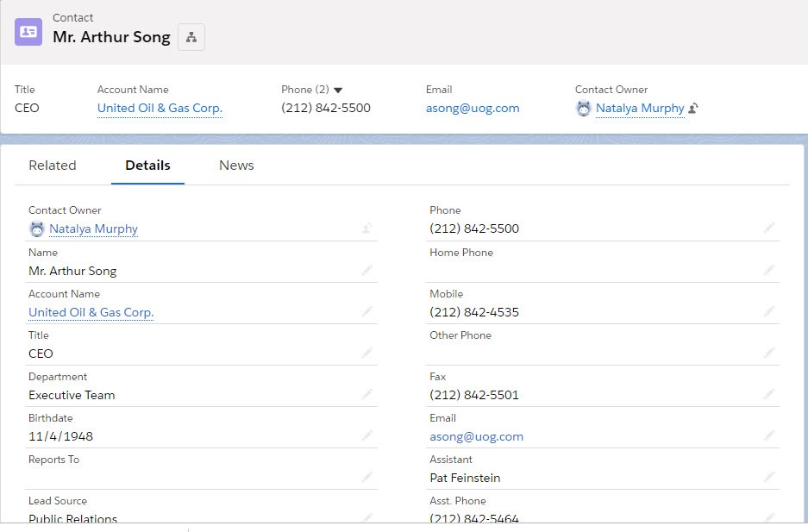Edit the Assistant field pencil icon
This screenshot has width=808, height=532.
tap(769, 477)
